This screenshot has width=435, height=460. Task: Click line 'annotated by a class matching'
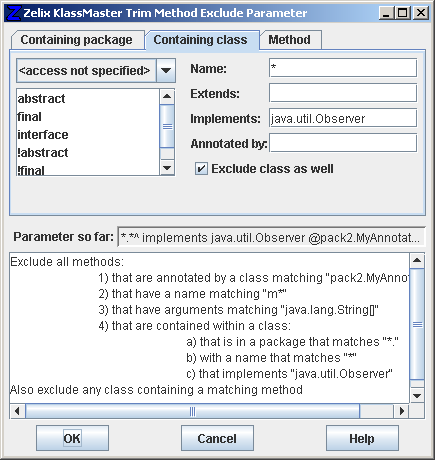253,278
